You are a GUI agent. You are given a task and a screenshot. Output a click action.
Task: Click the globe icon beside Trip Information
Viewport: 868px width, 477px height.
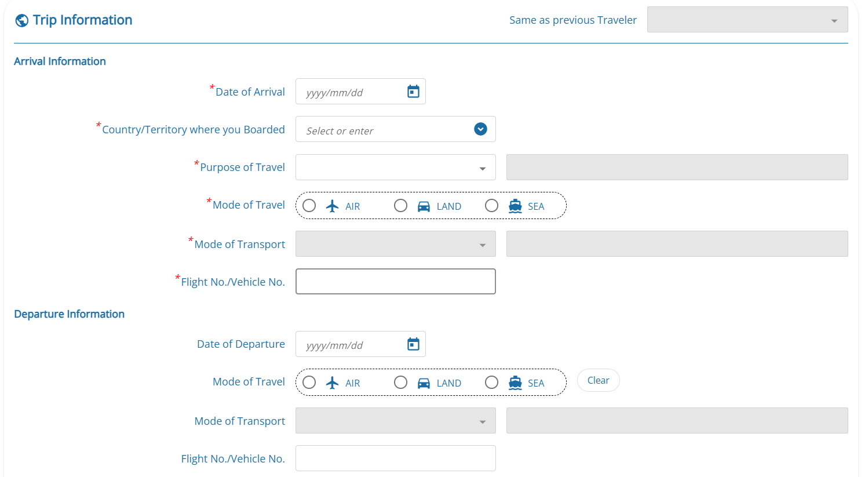pyautogui.click(x=22, y=21)
